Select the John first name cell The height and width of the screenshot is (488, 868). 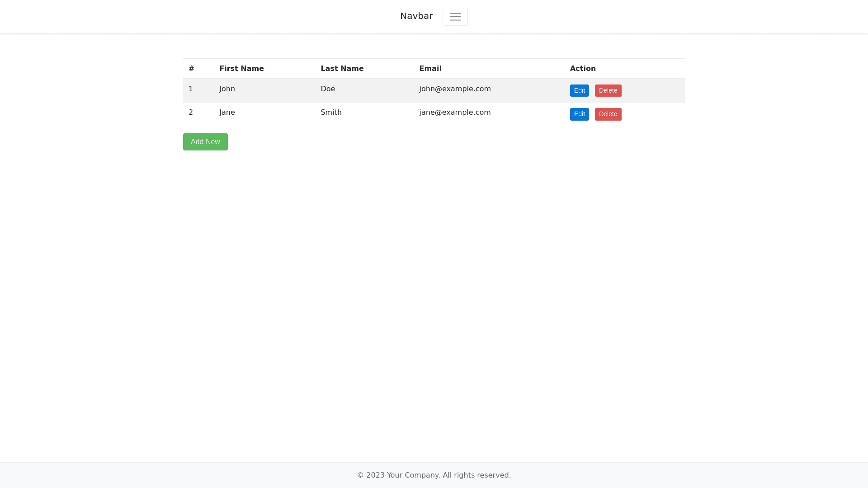(227, 89)
